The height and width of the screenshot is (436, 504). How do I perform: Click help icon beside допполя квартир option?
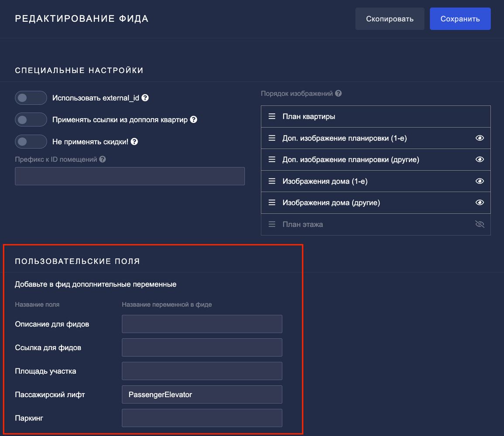click(194, 119)
